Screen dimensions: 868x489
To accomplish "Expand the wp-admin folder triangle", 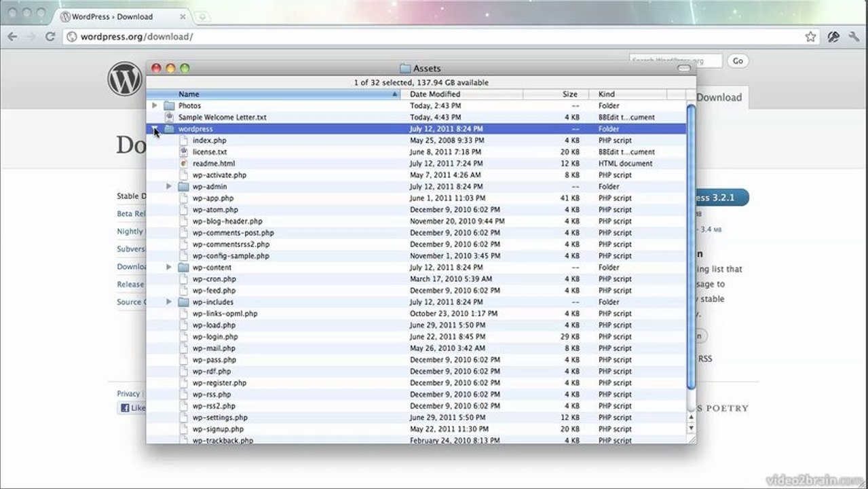I will (169, 187).
